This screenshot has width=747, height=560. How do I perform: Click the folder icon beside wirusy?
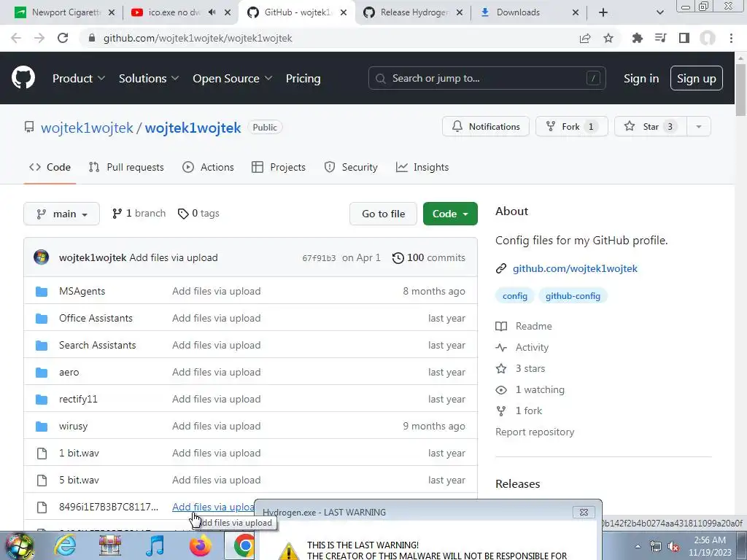coord(42,426)
